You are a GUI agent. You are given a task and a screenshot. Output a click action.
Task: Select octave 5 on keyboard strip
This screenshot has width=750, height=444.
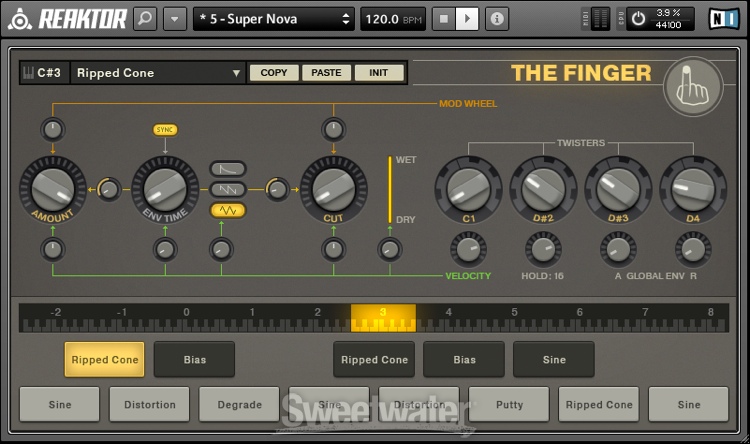[514, 318]
